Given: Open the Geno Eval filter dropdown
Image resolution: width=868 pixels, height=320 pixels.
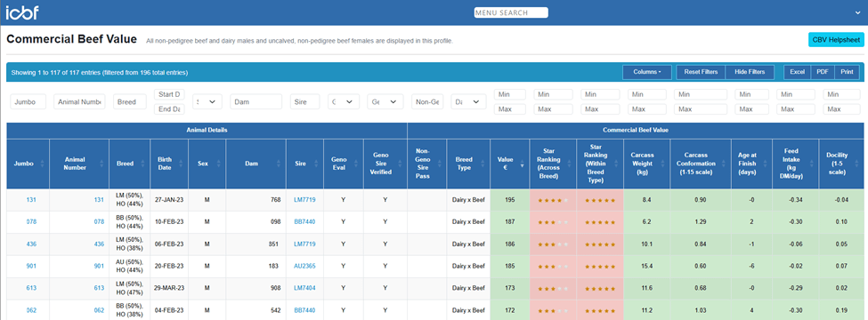Looking at the screenshot, I should pos(344,101).
